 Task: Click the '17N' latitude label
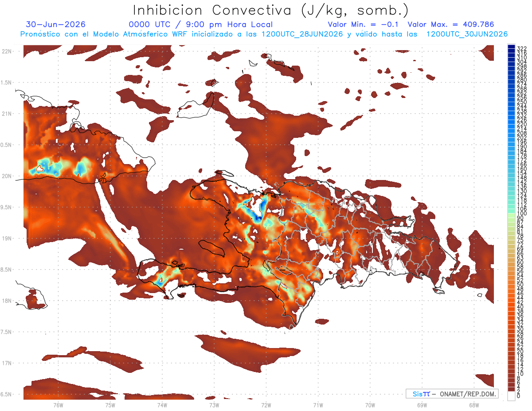[x=7, y=363]
